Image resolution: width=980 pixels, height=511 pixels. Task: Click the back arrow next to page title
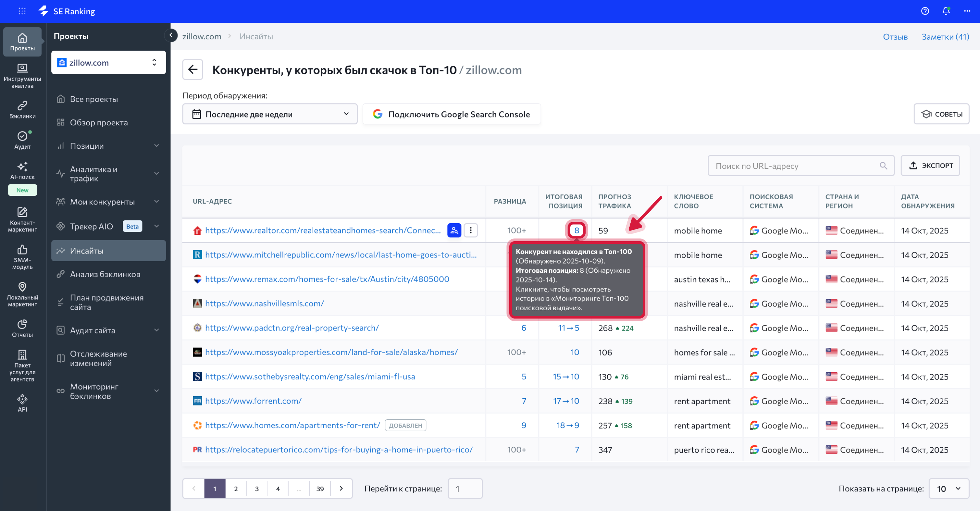tap(193, 70)
